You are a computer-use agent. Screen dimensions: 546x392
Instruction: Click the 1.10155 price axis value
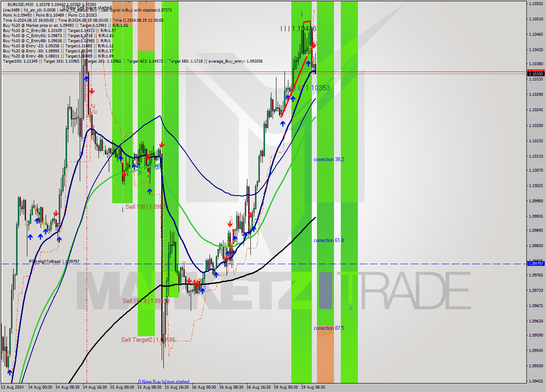(x=536, y=141)
